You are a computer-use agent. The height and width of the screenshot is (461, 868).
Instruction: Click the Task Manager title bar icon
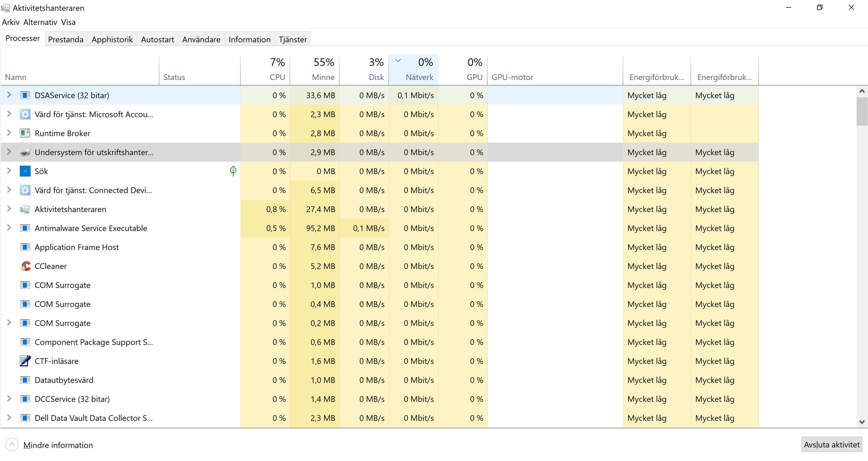[6, 8]
